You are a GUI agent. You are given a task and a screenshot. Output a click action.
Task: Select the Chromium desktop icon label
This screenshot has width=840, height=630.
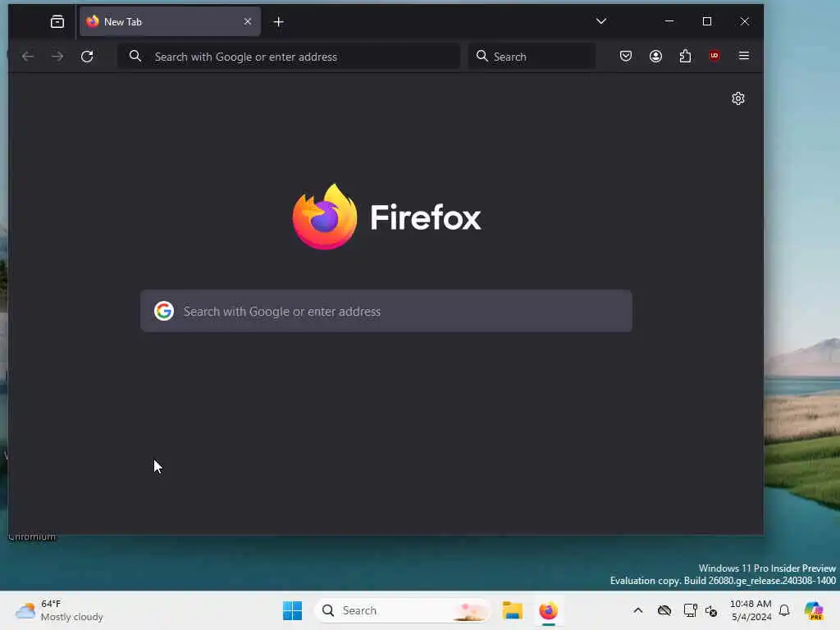tap(32, 536)
